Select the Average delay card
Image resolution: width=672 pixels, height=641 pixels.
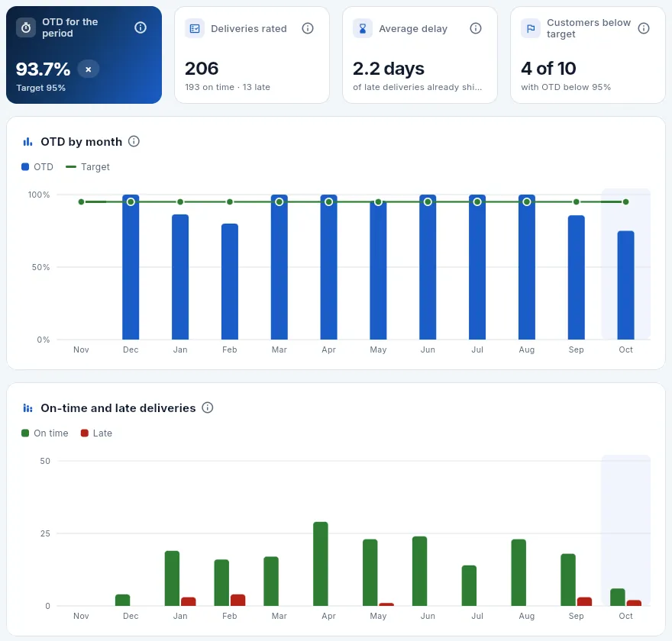(420, 55)
